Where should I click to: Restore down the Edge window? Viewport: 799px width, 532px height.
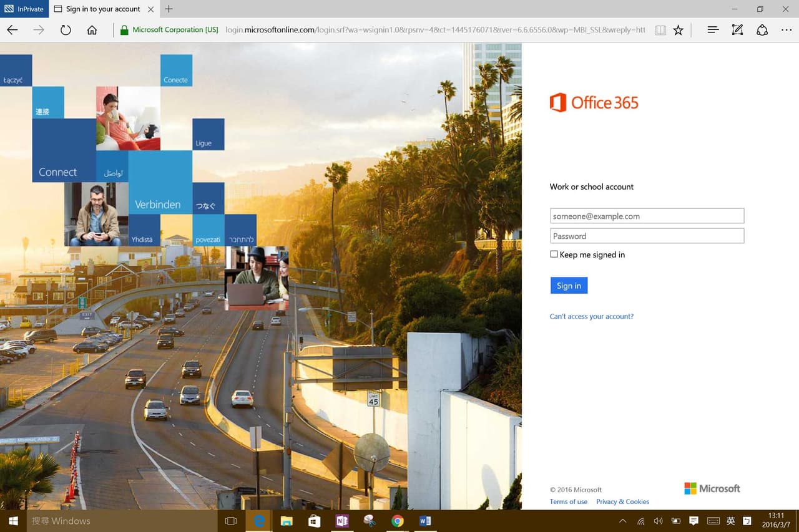click(760, 9)
